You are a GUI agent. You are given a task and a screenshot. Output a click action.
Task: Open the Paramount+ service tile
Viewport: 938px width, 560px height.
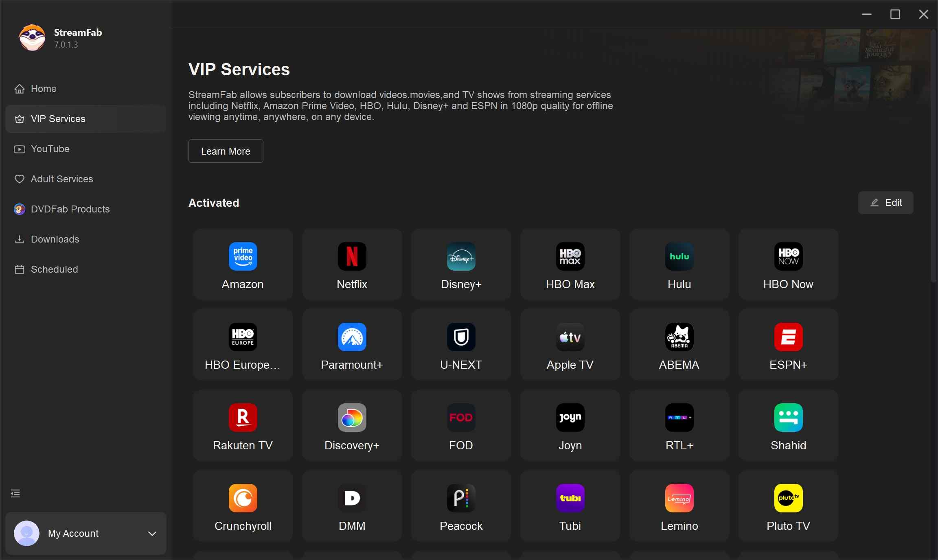352,345
